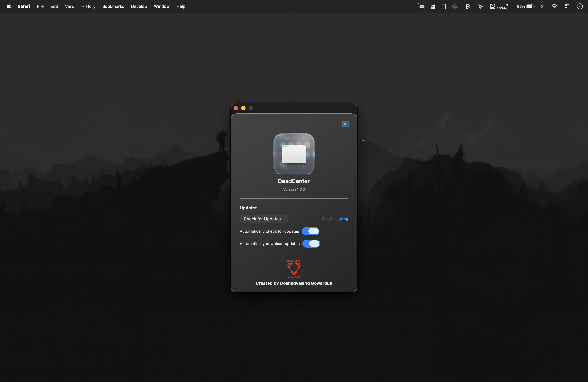Screen dimensions: 588x382
Task: Open the Edit menu
Action: [x=54, y=6]
